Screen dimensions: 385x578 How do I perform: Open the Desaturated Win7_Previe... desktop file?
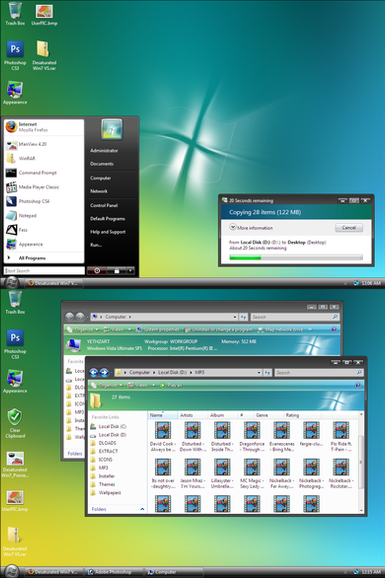[x=15, y=464]
